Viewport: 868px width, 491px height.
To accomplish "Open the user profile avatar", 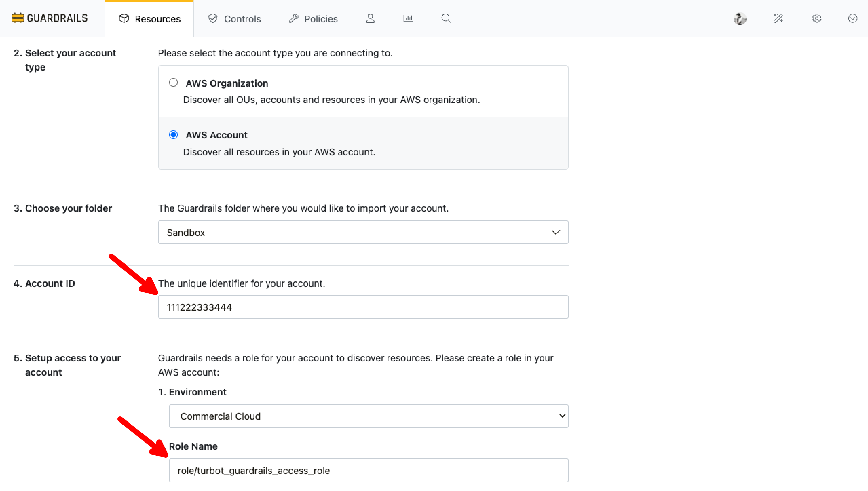I will [x=740, y=18].
